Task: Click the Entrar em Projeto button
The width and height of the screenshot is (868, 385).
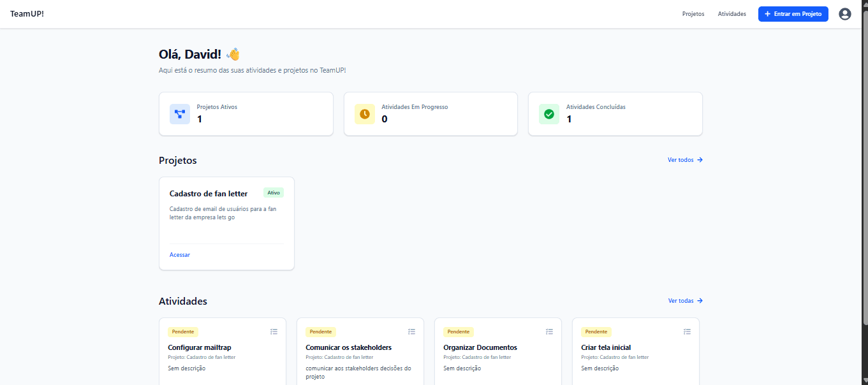Action: [793, 14]
